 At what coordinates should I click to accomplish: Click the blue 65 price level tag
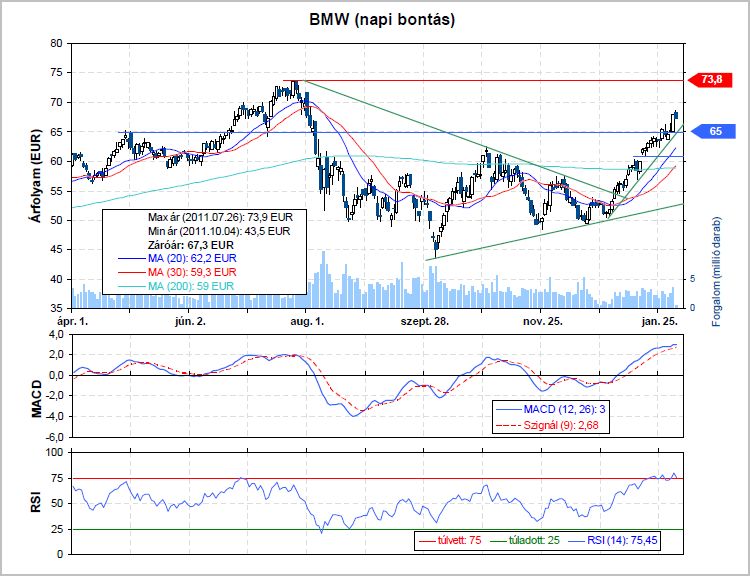(711, 131)
